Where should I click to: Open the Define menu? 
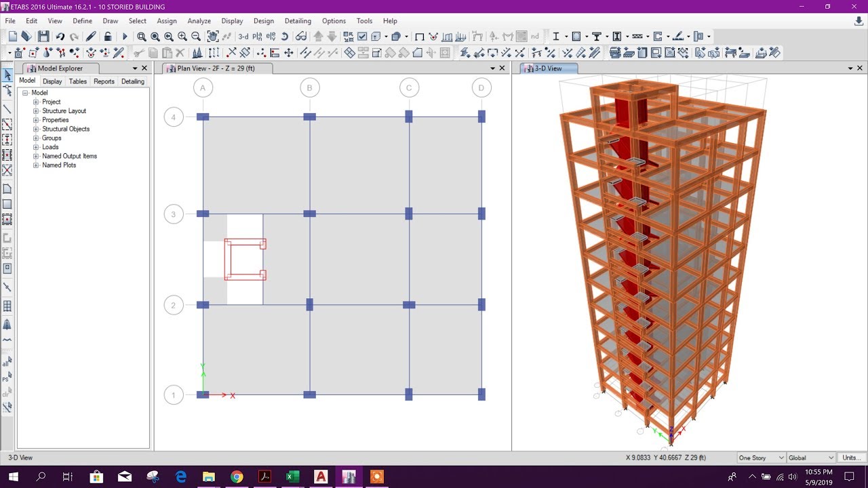coord(82,21)
